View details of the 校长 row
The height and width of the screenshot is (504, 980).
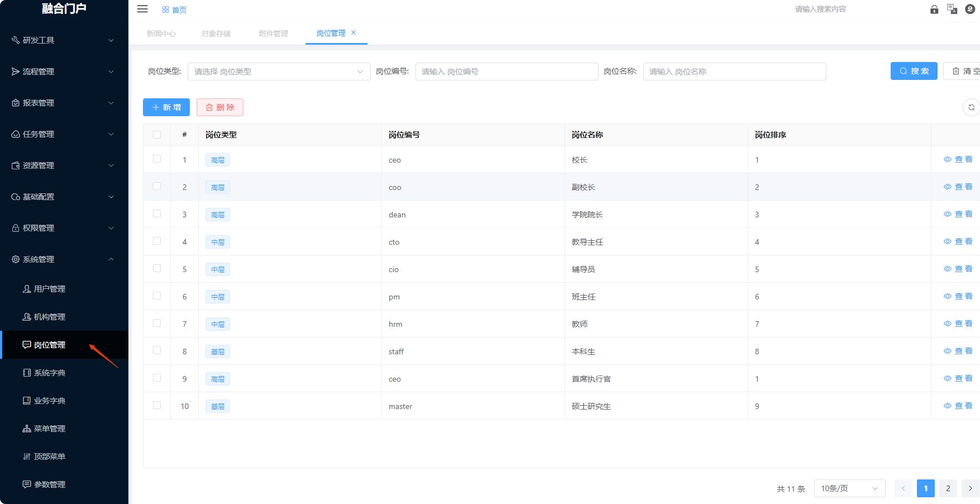pyautogui.click(x=958, y=160)
